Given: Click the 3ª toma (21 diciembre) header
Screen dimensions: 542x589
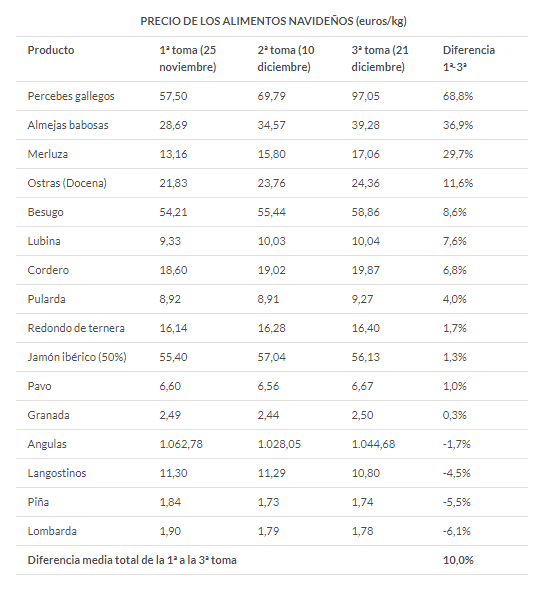Looking at the screenshot, I should click(x=380, y=58).
